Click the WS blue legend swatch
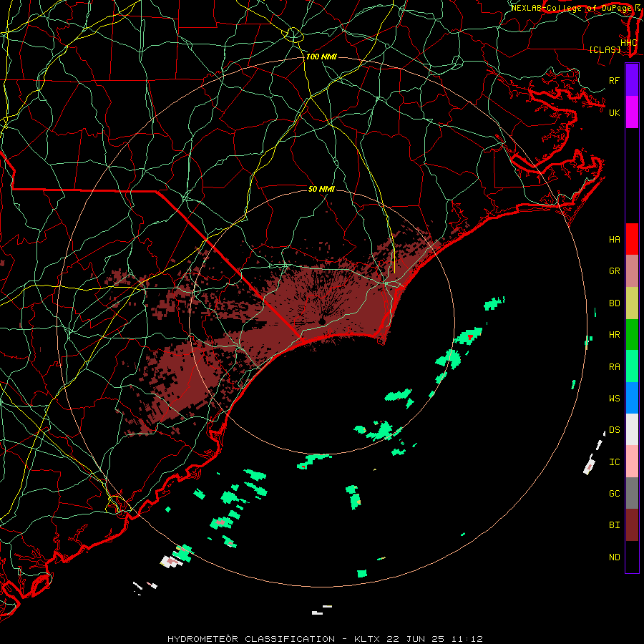The height and width of the screenshot is (644, 644). [632, 398]
